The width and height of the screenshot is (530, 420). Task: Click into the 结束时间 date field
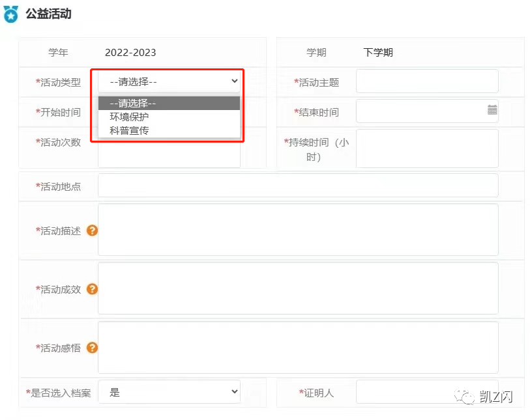(x=420, y=111)
